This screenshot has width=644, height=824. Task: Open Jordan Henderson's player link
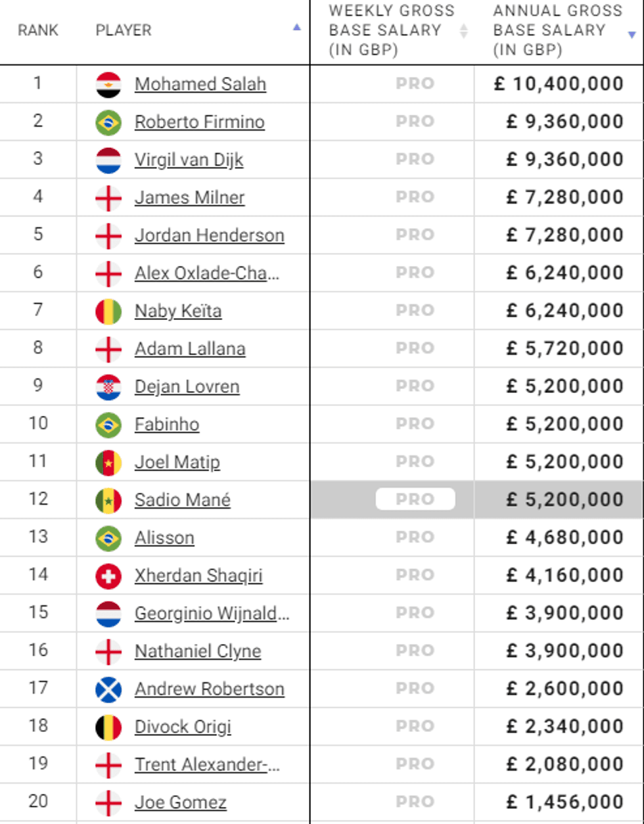[x=209, y=235]
